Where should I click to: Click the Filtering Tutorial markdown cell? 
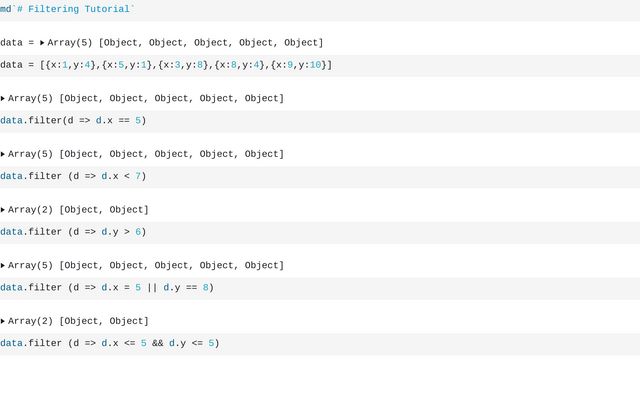tap(320, 10)
